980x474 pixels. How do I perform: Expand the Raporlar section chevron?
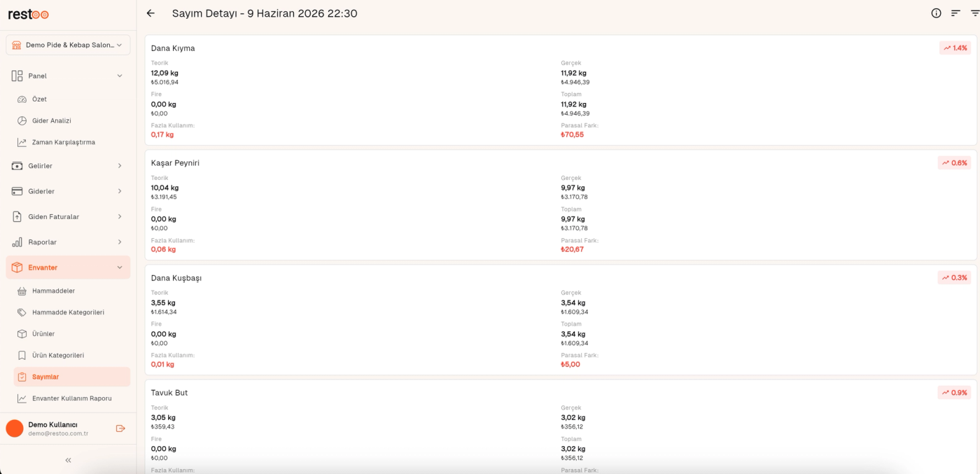tap(120, 242)
